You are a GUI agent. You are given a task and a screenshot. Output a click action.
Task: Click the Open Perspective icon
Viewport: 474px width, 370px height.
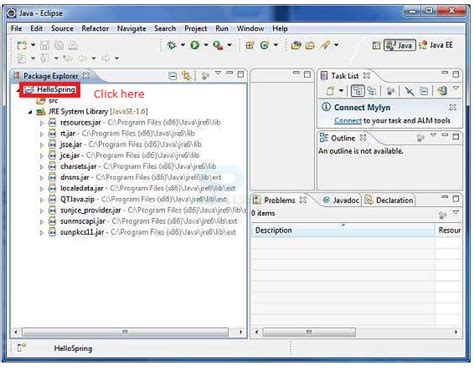coord(376,45)
